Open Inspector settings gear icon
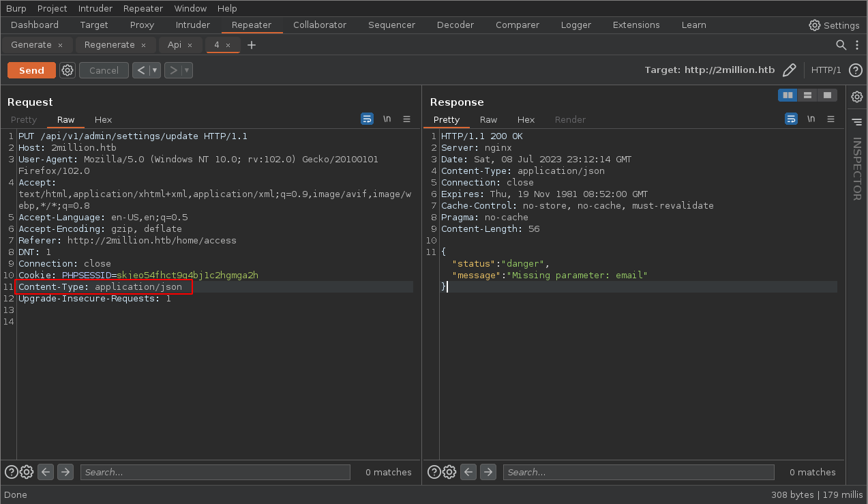This screenshot has height=504, width=868. pos(857,97)
